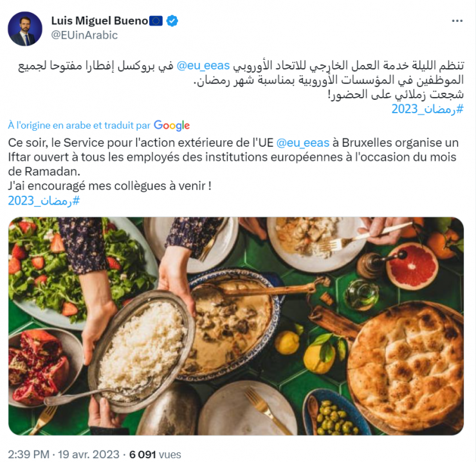Click the Arabic Ramadan 2023 hashtag in original tweet
Viewport: 476px width, 462px height.
click(427, 109)
